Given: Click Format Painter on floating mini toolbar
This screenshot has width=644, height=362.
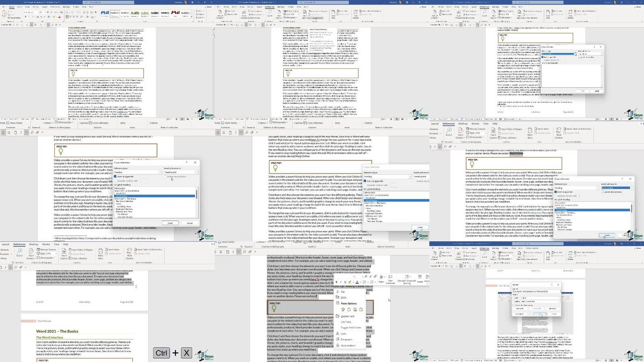Looking at the screenshot, I should pos(374,277).
